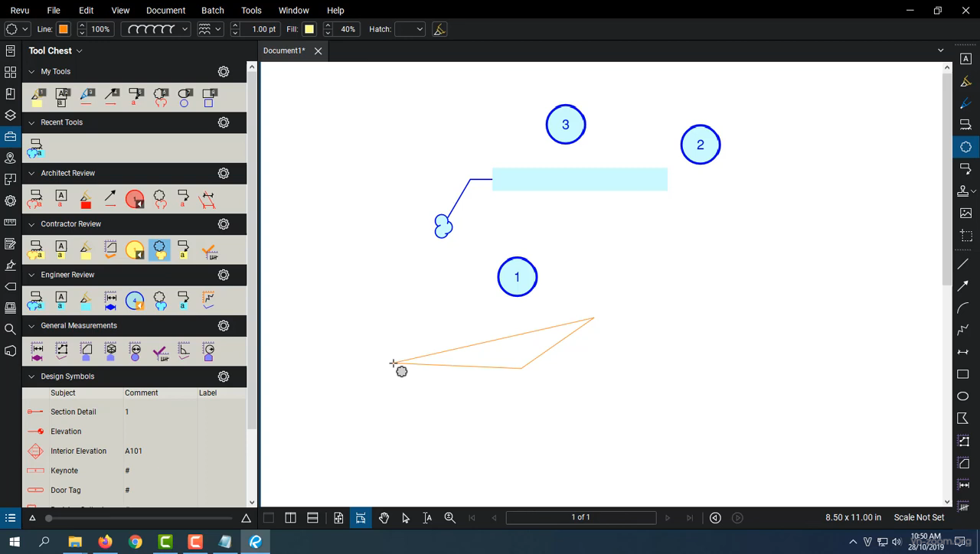Enable single page mode
The width and height of the screenshot is (980, 554).
[338, 518]
